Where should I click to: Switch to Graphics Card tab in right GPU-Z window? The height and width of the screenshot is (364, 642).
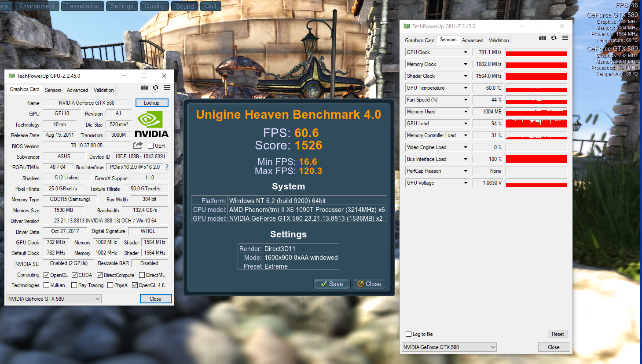(x=420, y=40)
